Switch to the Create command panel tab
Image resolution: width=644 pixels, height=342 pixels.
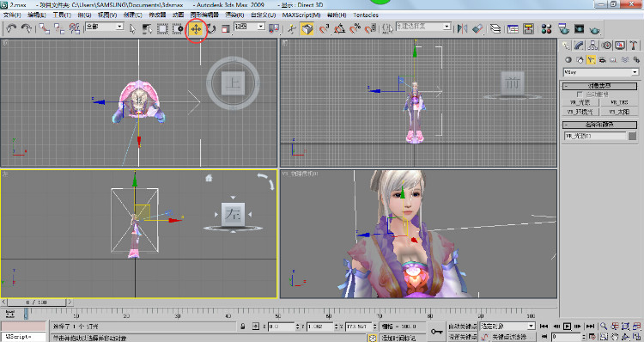(x=567, y=46)
